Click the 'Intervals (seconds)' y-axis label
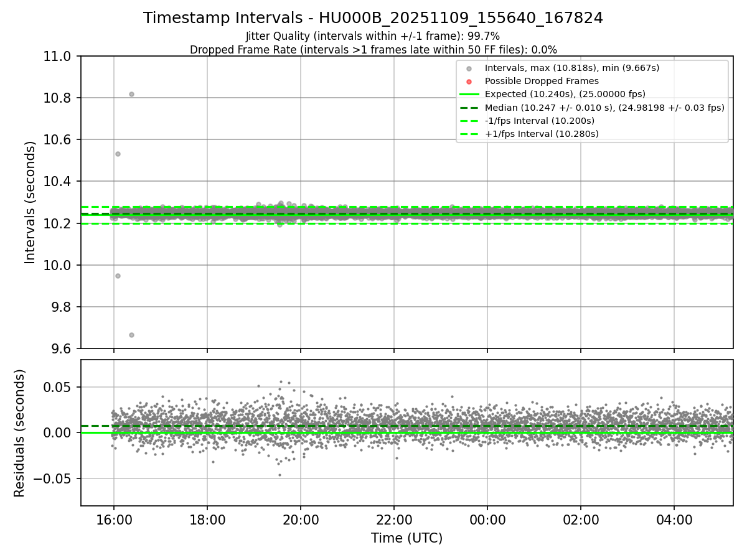 click(31, 202)
